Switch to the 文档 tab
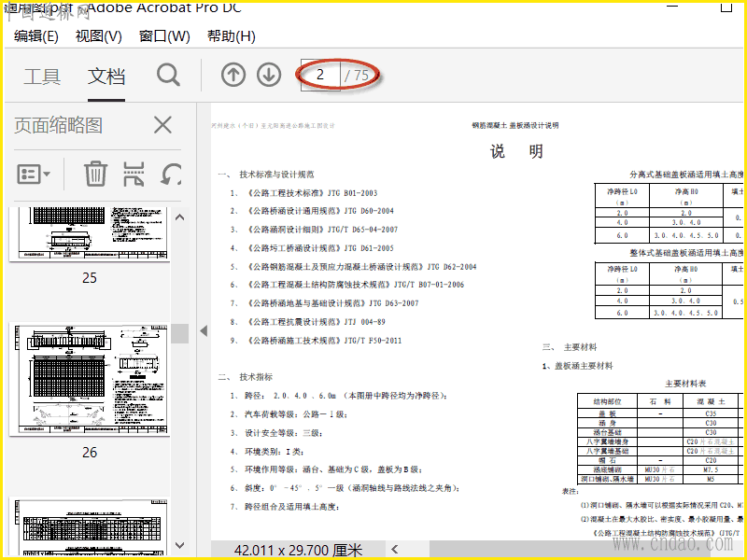 pyautogui.click(x=106, y=77)
